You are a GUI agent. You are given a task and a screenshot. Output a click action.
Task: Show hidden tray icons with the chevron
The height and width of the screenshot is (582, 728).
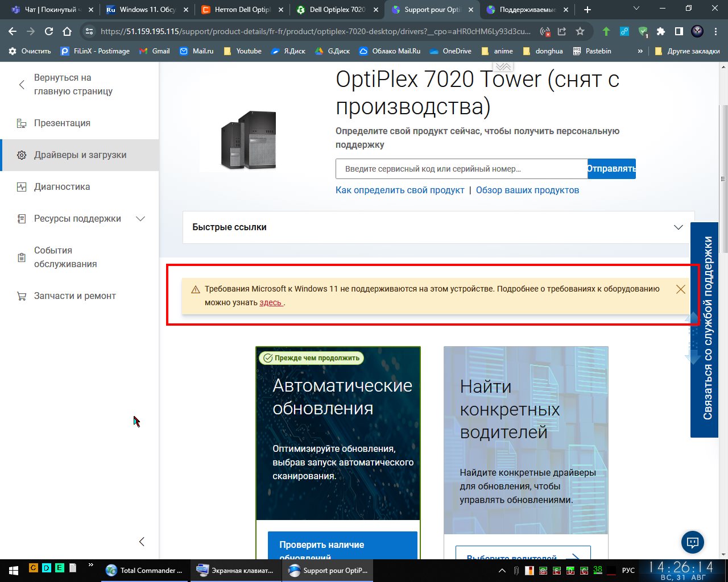[x=502, y=571]
